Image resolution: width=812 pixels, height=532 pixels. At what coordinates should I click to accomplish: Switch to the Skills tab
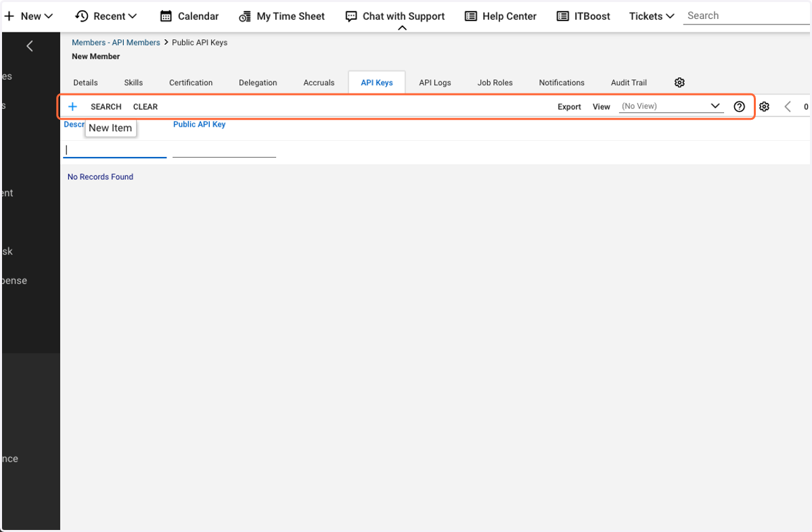[133, 83]
